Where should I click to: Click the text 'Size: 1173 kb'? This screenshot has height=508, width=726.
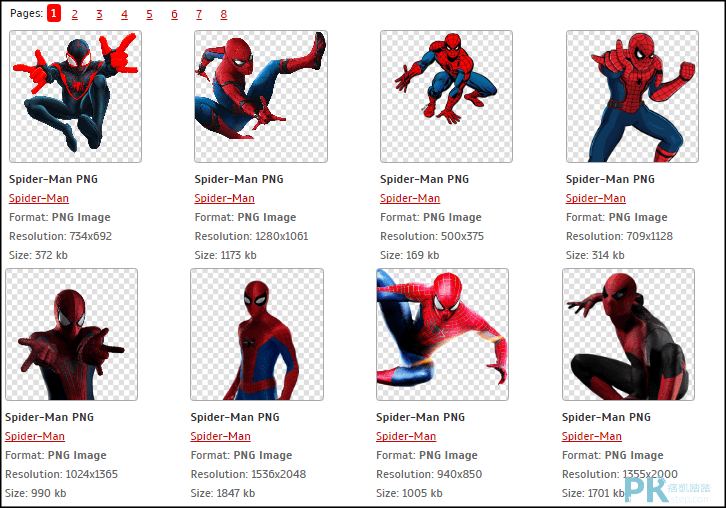(225, 255)
